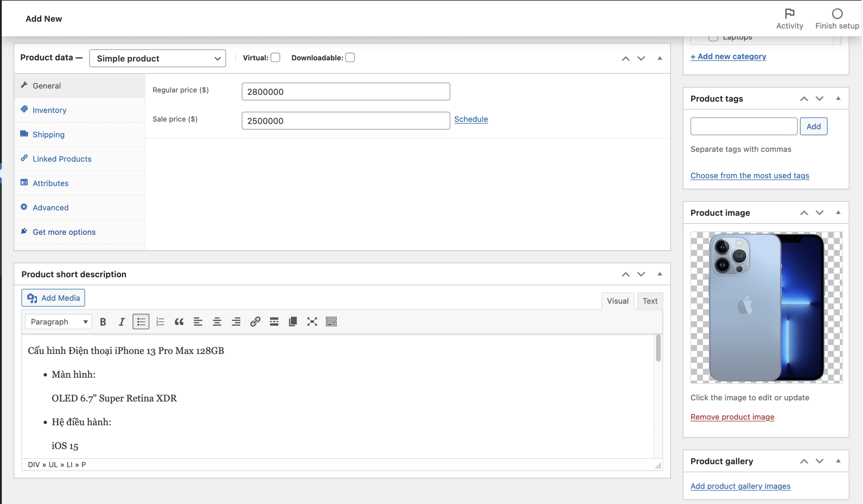Open the General product data tab
This screenshot has height=504, width=863.
click(x=80, y=86)
